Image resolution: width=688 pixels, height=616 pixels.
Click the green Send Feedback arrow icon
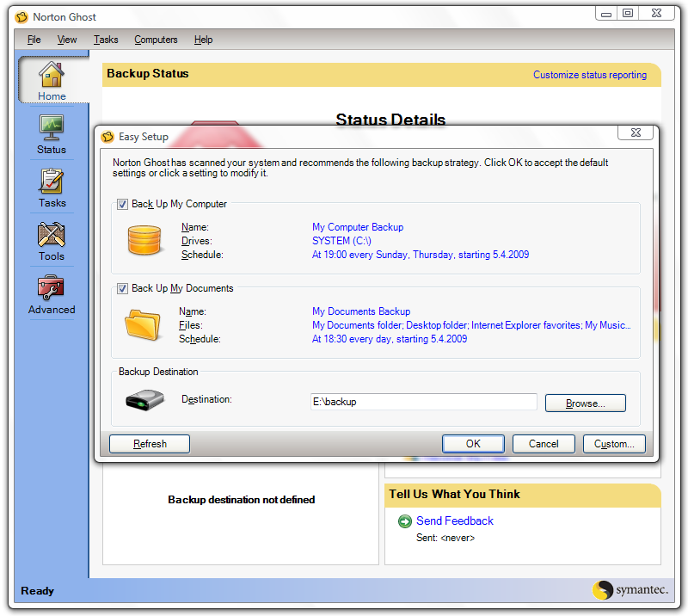(x=404, y=521)
